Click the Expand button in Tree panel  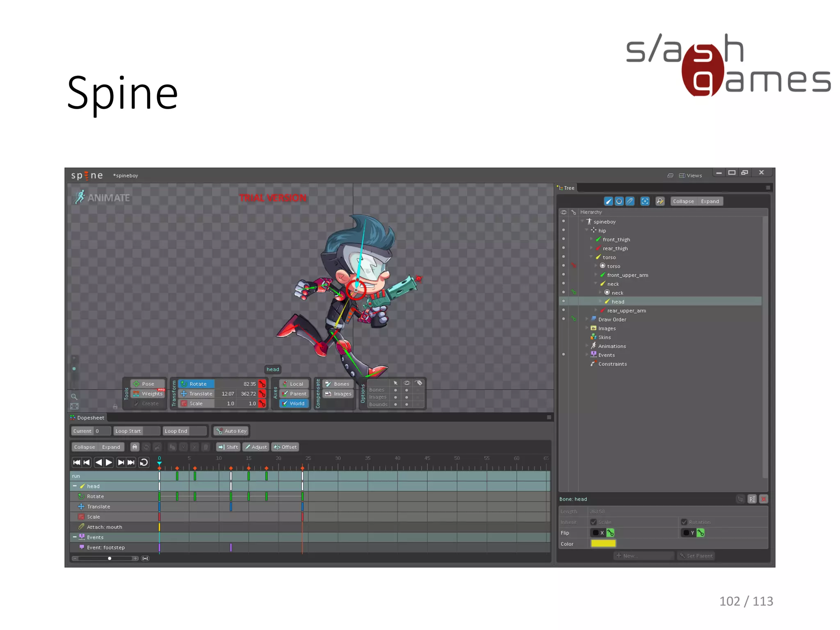tap(710, 201)
